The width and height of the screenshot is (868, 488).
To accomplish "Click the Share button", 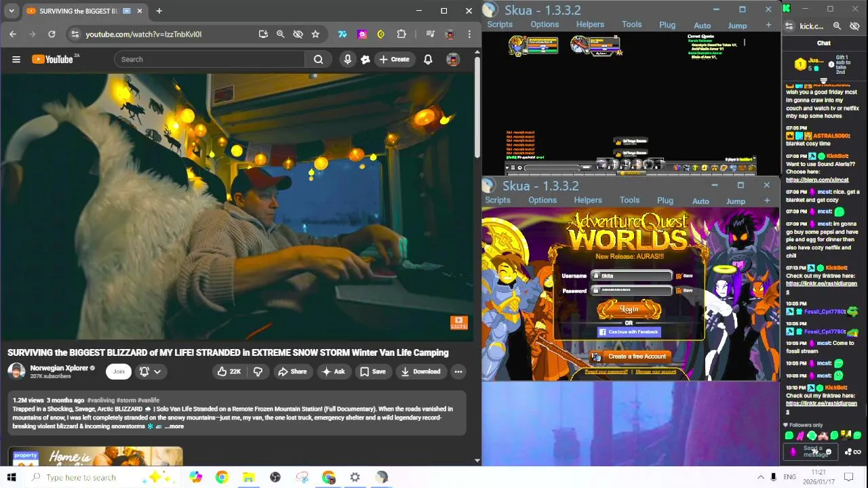I will (292, 371).
